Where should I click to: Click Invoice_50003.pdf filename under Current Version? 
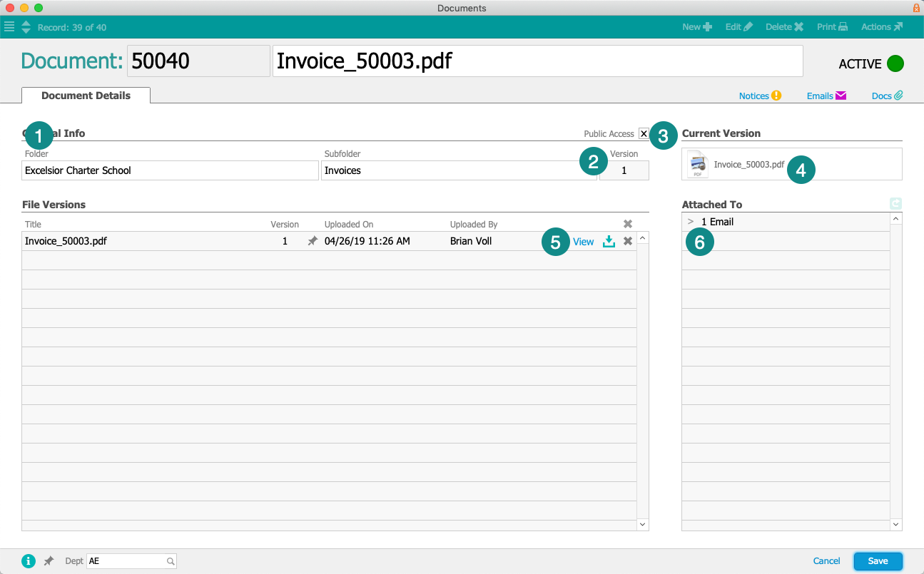(749, 165)
